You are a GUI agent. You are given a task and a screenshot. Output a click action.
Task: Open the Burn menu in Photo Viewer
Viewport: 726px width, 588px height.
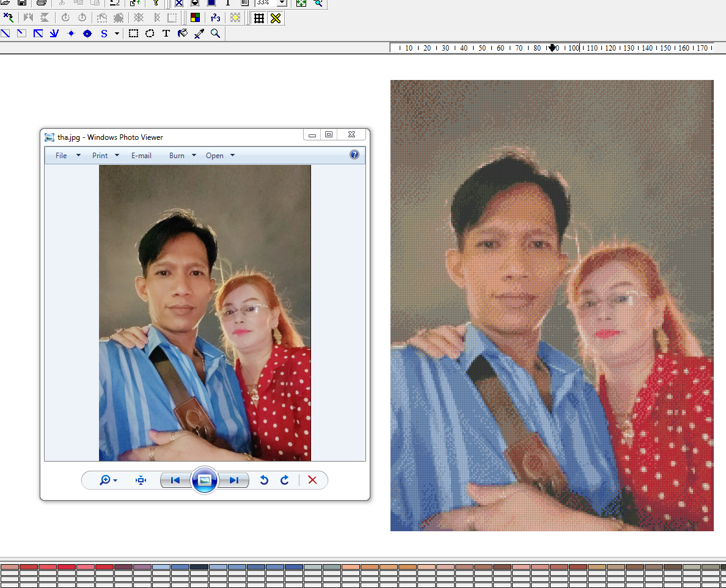[177, 155]
